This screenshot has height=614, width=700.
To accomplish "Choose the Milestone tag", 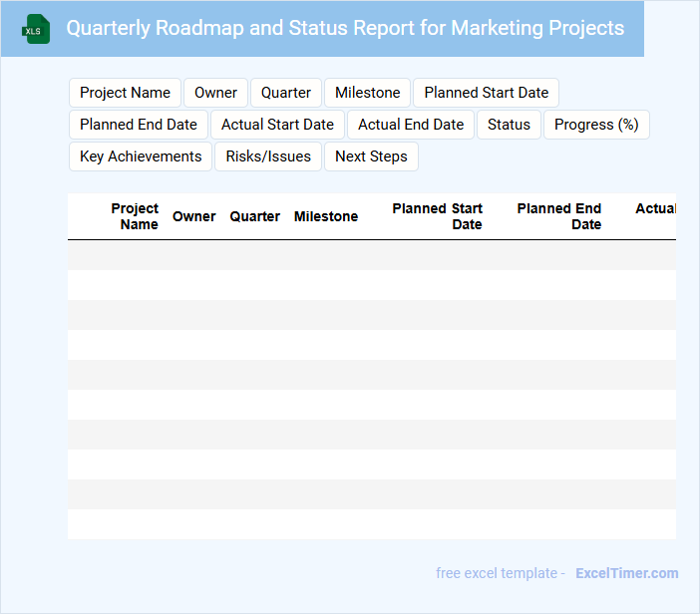I will 367,93.
